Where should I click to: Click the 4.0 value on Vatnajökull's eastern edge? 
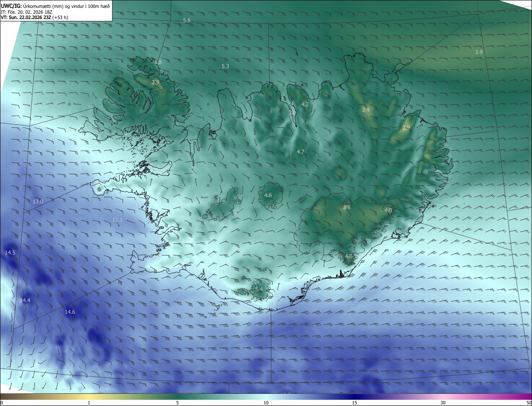388,210
